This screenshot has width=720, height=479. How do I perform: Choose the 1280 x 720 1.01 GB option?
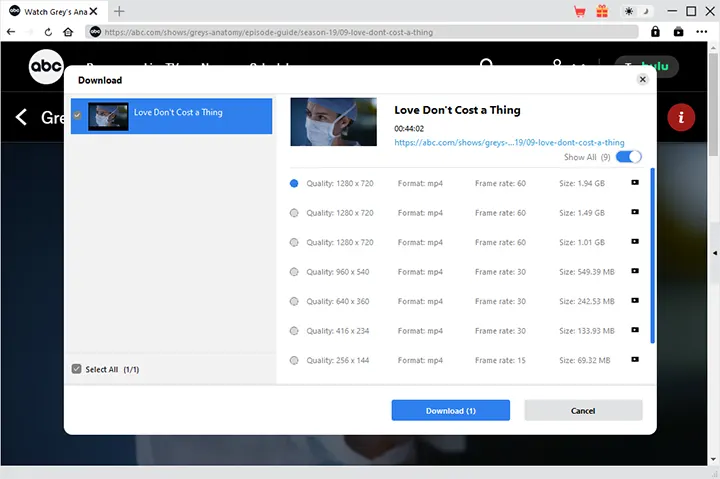tap(294, 243)
